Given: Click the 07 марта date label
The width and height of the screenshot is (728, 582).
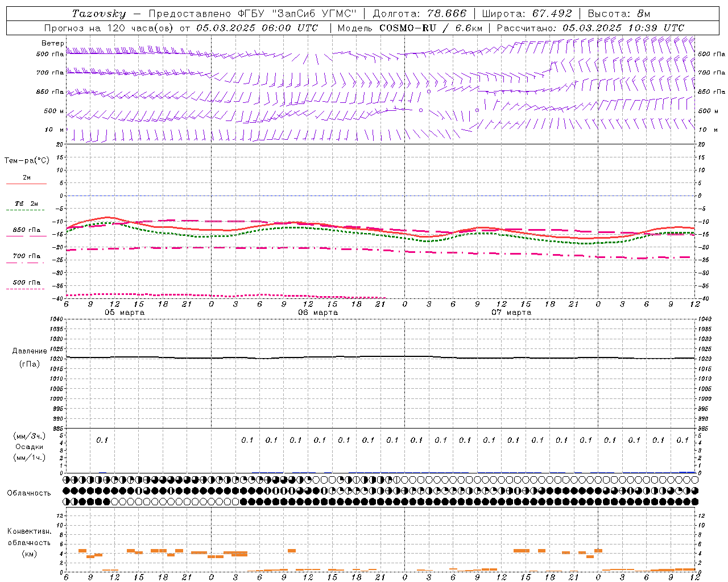Looking at the screenshot, I should [x=511, y=313].
